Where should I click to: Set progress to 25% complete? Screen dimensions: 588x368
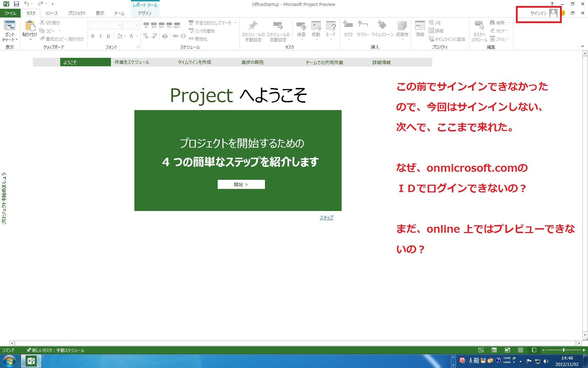(x=154, y=25)
